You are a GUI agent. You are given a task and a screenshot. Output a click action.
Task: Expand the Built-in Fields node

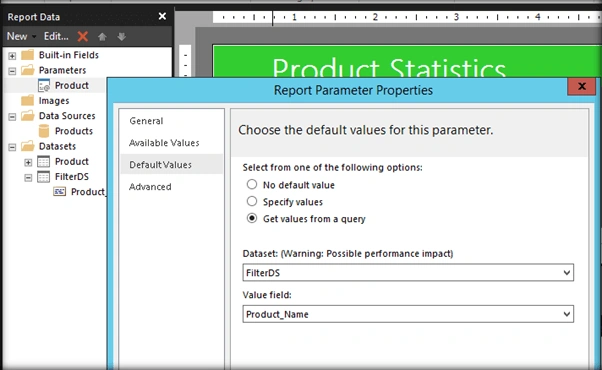pyautogui.click(x=12, y=56)
